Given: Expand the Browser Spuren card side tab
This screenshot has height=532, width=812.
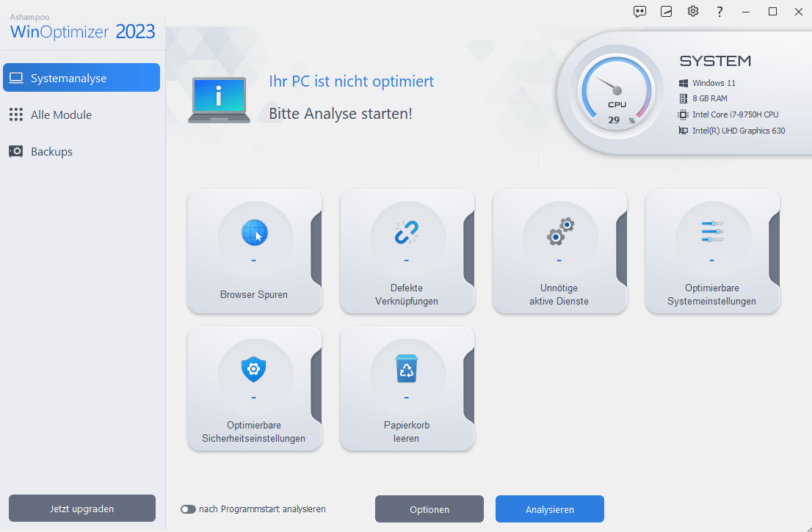Looking at the screenshot, I should point(316,251).
